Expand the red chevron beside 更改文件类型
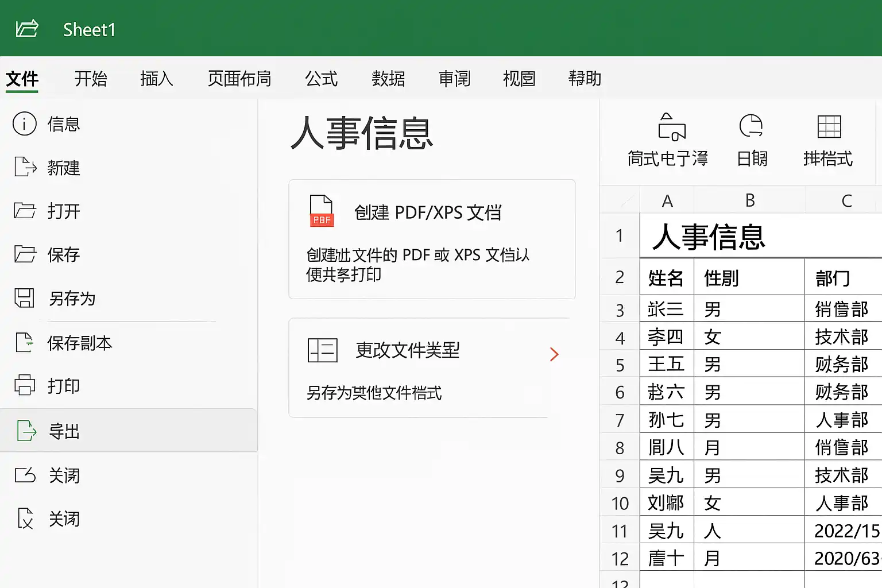 tap(554, 354)
